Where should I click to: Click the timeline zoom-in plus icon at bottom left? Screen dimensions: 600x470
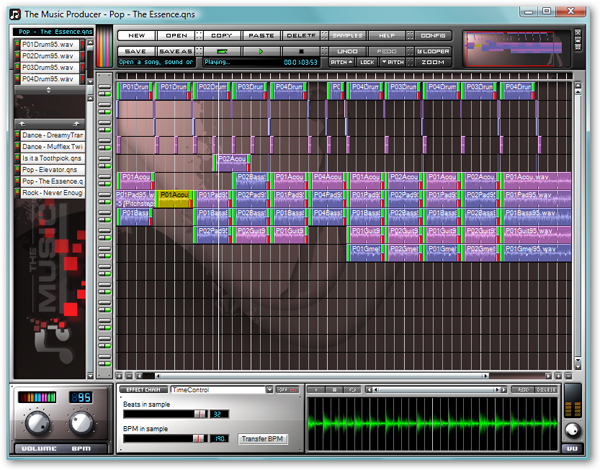119,376
